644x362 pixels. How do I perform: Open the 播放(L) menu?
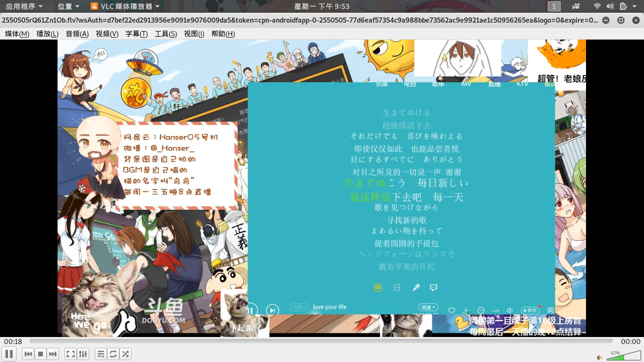click(48, 34)
